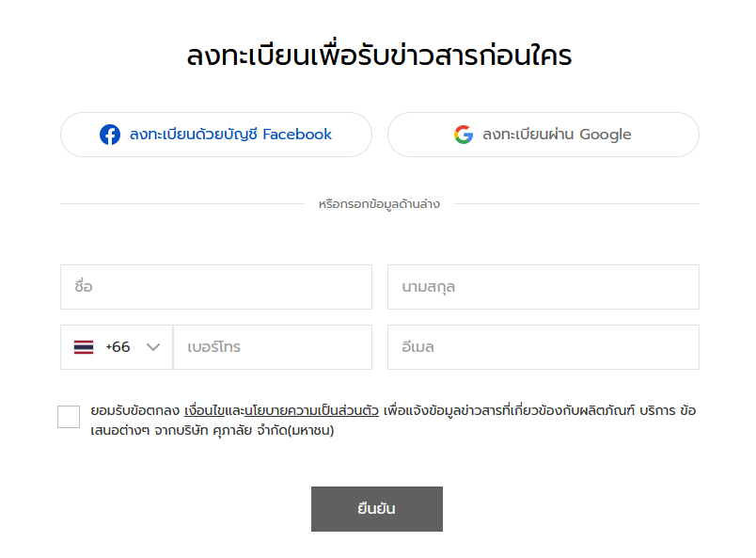This screenshot has width=756, height=558.
Task: Open the เงื่อนไข terms link
Action: pos(204,411)
